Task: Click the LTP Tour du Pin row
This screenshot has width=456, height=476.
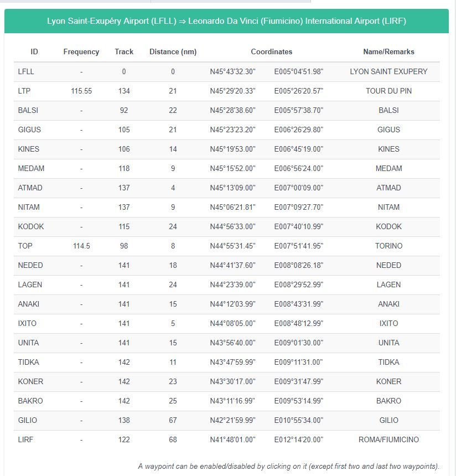Action: coord(227,91)
